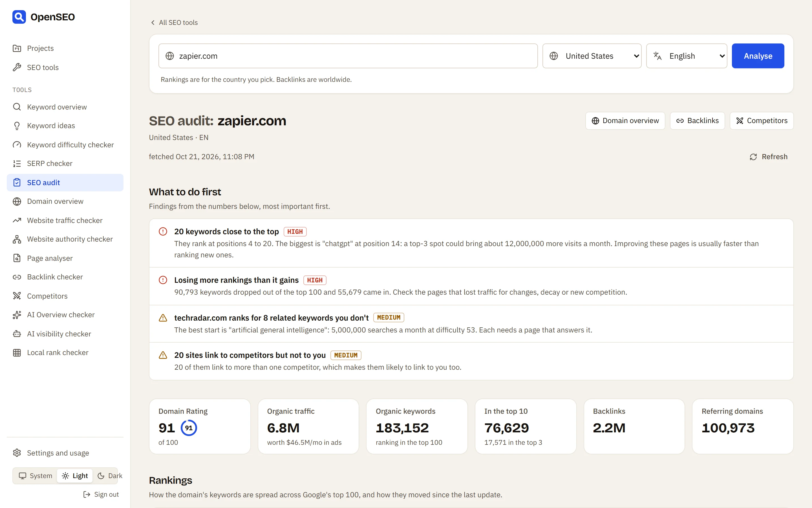Switch theme to Light
812x508 pixels.
75,476
